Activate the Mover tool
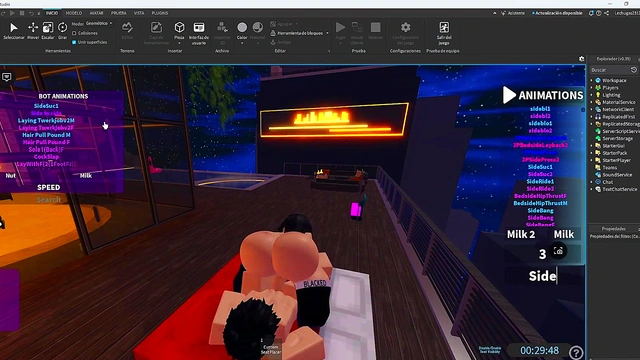Image resolution: width=640 pixels, height=360 pixels. [x=33, y=31]
